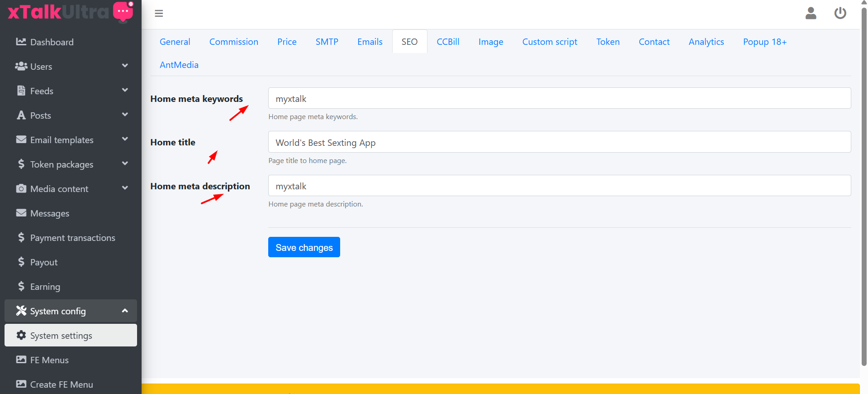
Task: Click the Save changes button
Action: 304,247
